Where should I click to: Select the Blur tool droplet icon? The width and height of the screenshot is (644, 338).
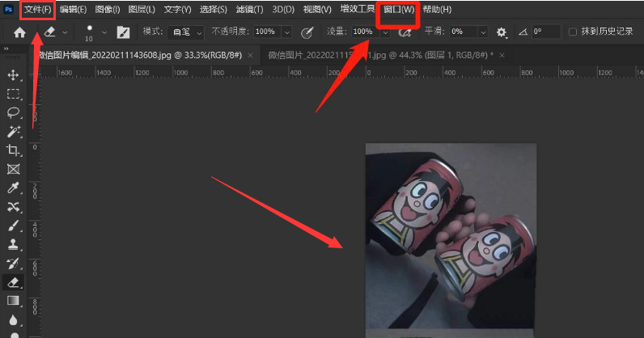tap(13, 319)
